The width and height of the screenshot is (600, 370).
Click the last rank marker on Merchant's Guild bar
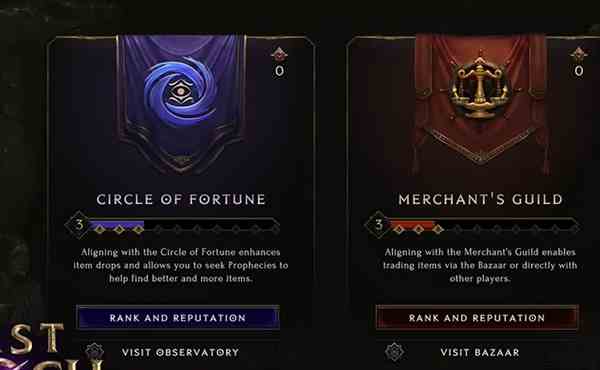coord(575,229)
